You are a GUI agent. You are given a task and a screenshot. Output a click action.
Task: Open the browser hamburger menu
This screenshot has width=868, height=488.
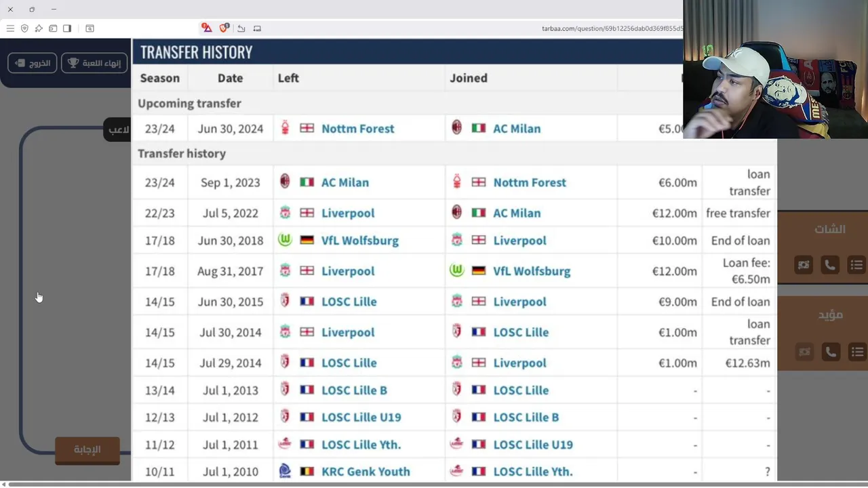point(10,28)
